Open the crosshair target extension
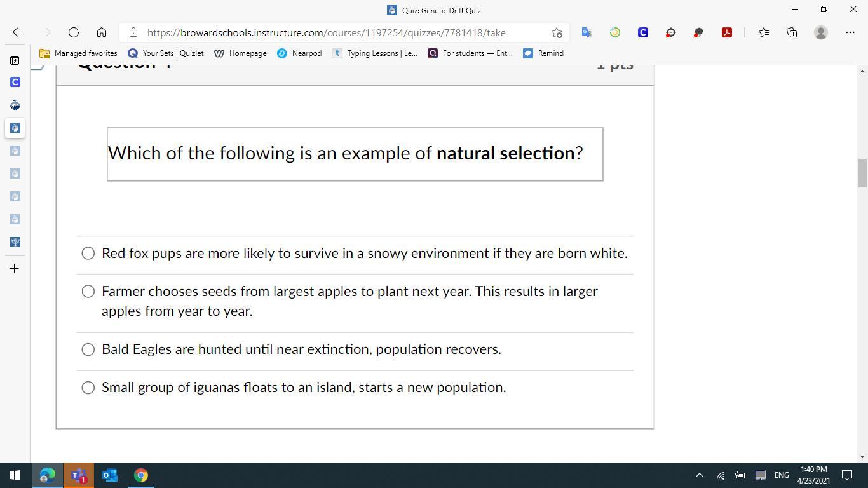The image size is (868, 488). click(x=671, y=32)
